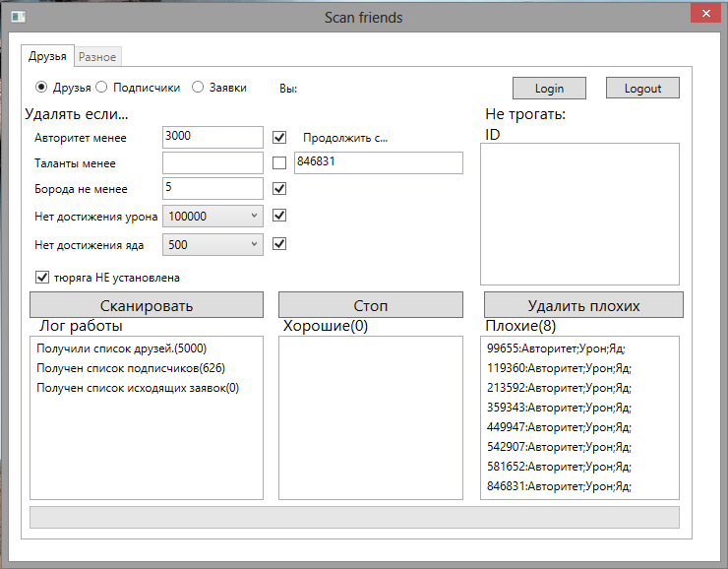Screen dimensions: 728x569
Task: Click Удалить плохих button
Action: pyautogui.click(x=582, y=305)
